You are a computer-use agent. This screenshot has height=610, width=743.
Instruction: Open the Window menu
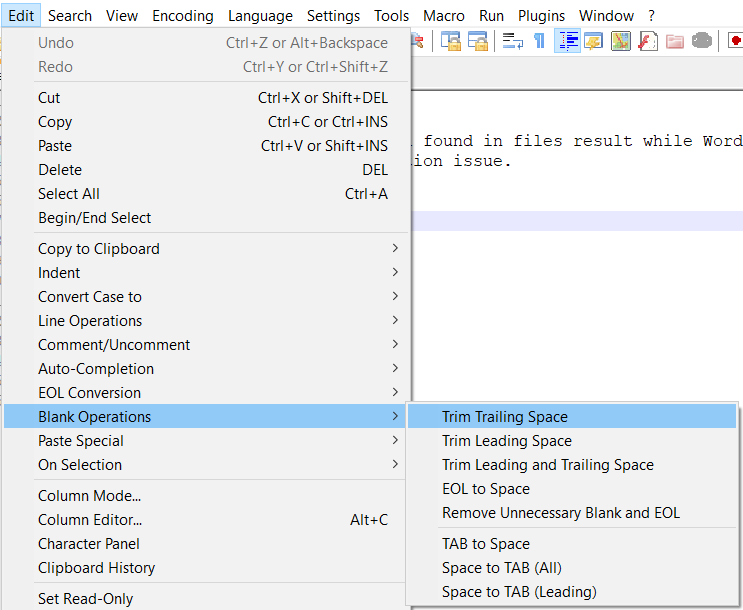click(606, 16)
